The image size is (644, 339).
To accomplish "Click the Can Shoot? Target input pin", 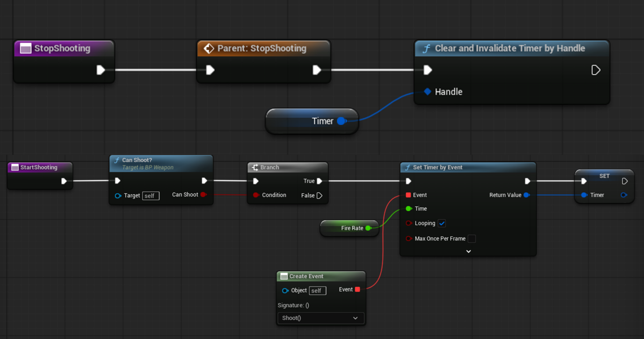I will point(118,196).
